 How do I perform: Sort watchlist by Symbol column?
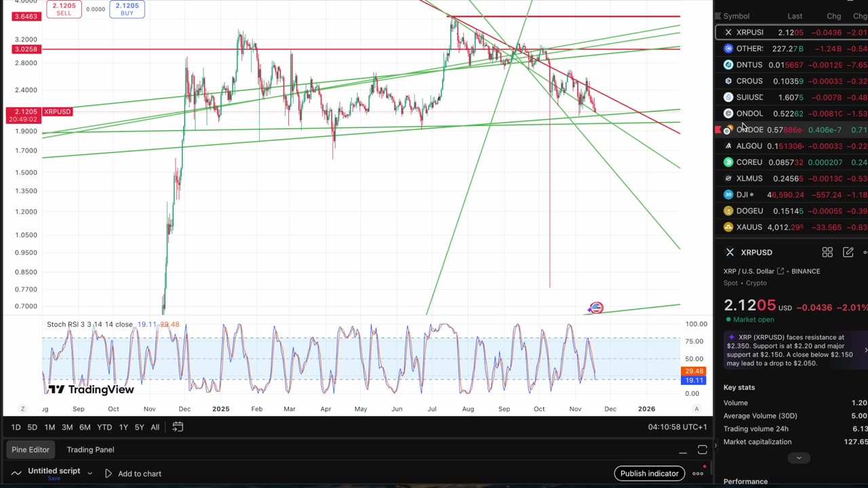click(736, 16)
